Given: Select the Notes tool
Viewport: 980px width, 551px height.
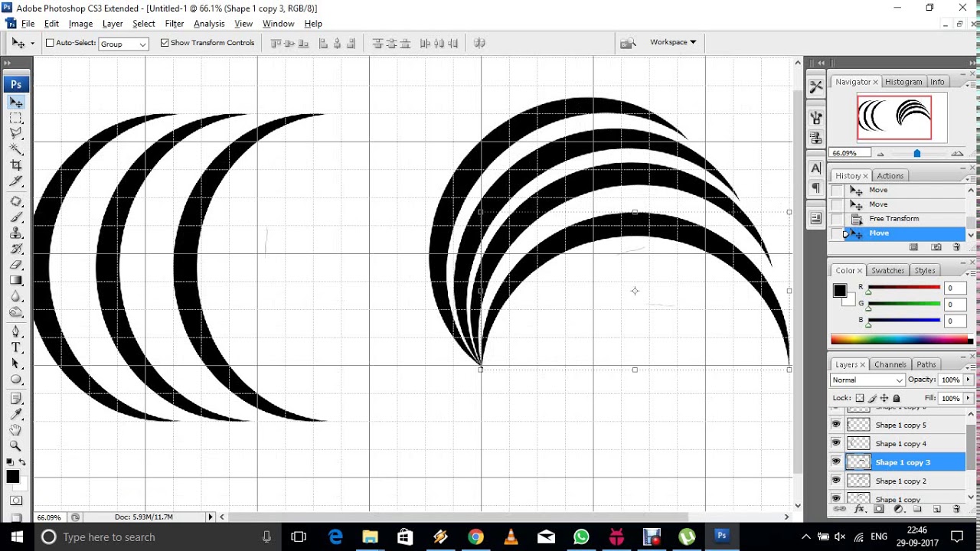Looking at the screenshot, I should pos(16,399).
